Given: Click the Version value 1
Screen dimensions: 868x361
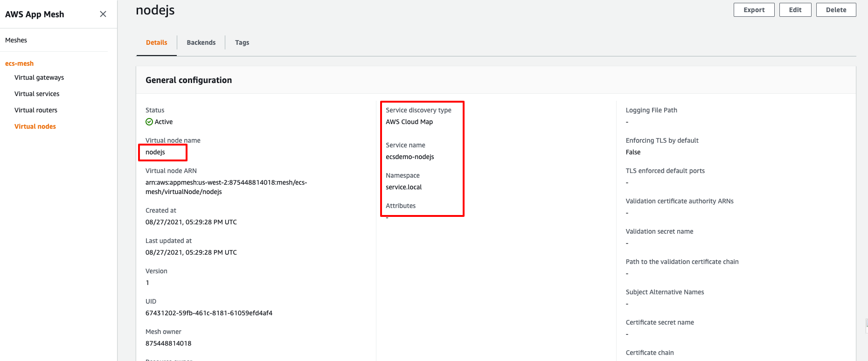Looking at the screenshot, I should pos(147,283).
